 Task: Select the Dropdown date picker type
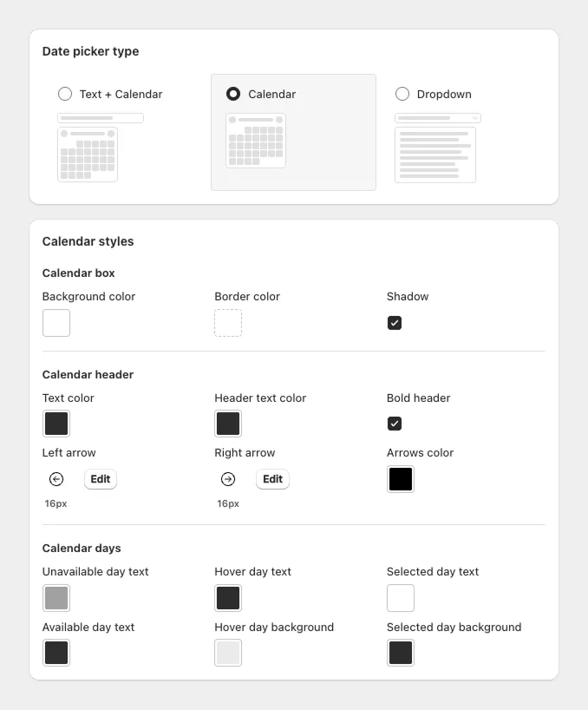[402, 94]
